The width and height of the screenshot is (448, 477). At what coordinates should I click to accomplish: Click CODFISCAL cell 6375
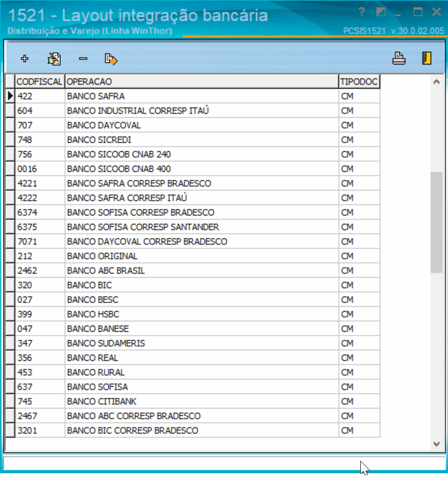pyautogui.click(x=40, y=227)
